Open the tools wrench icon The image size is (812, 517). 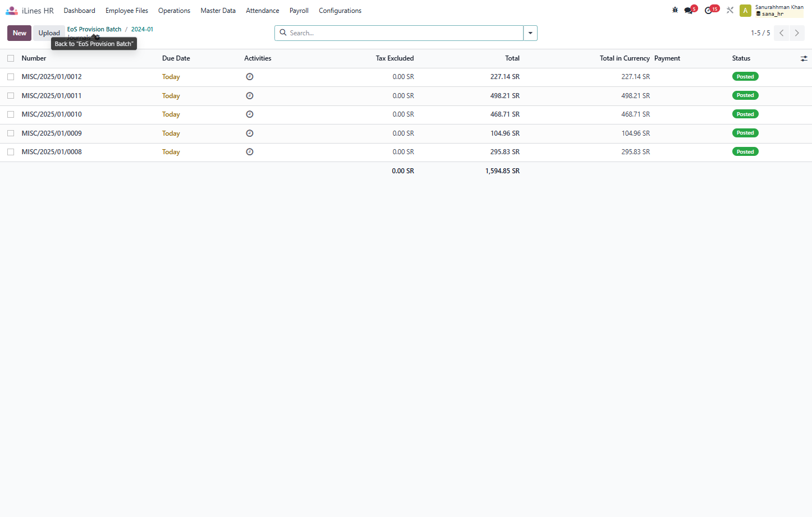pos(730,10)
